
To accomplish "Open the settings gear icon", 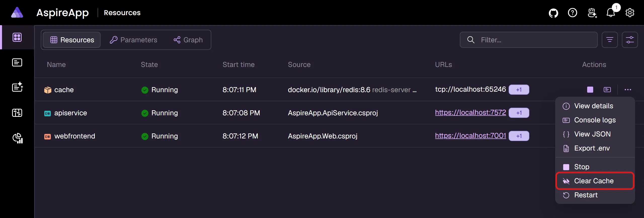I will [x=630, y=13].
